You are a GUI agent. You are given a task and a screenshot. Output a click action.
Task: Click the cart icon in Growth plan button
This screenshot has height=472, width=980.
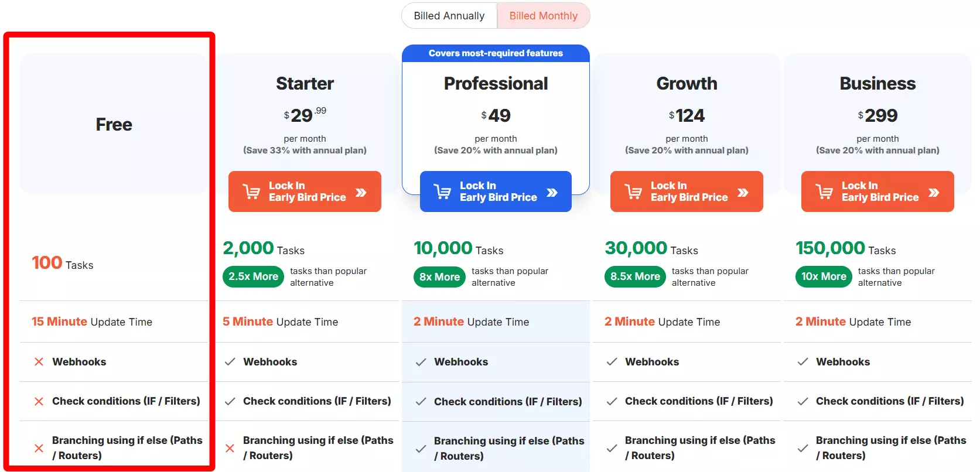[x=633, y=191]
